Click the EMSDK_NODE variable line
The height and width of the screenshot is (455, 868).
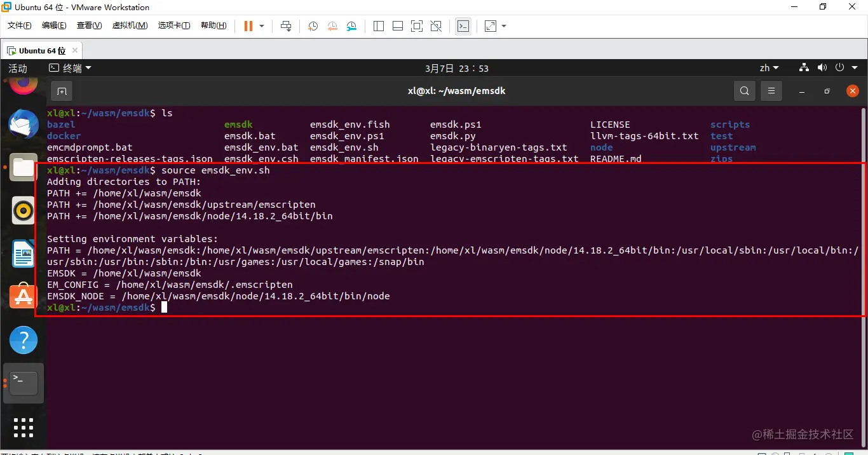pos(219,296)
